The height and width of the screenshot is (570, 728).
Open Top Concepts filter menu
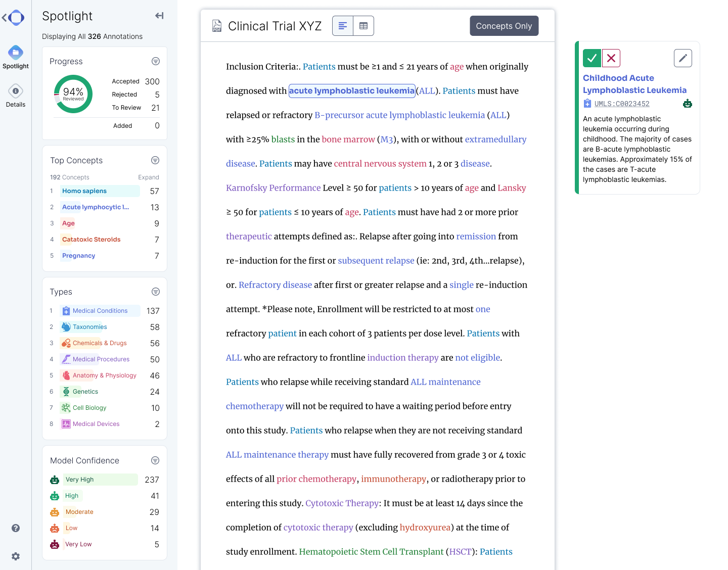tap(155, 160)
